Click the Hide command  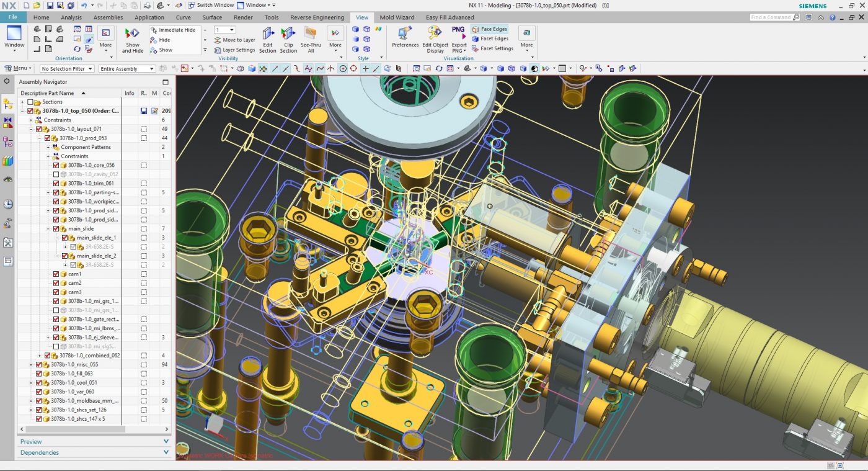160,40
